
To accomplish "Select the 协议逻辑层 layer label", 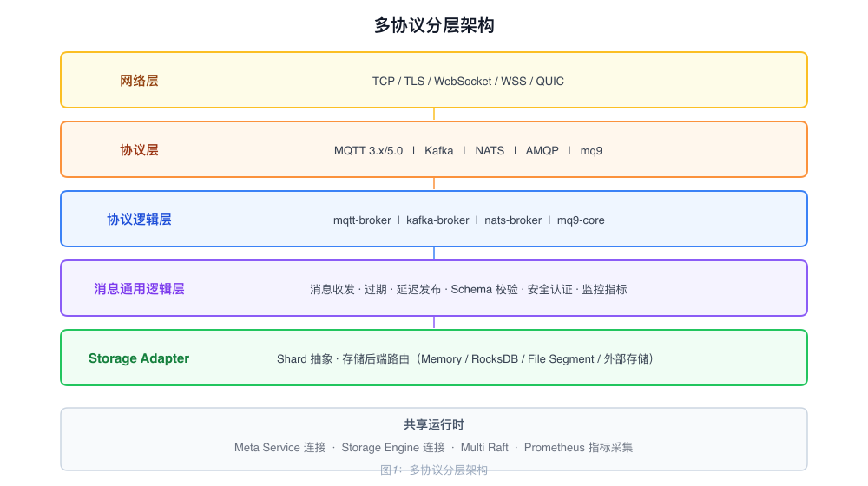I will click(139, 220).
